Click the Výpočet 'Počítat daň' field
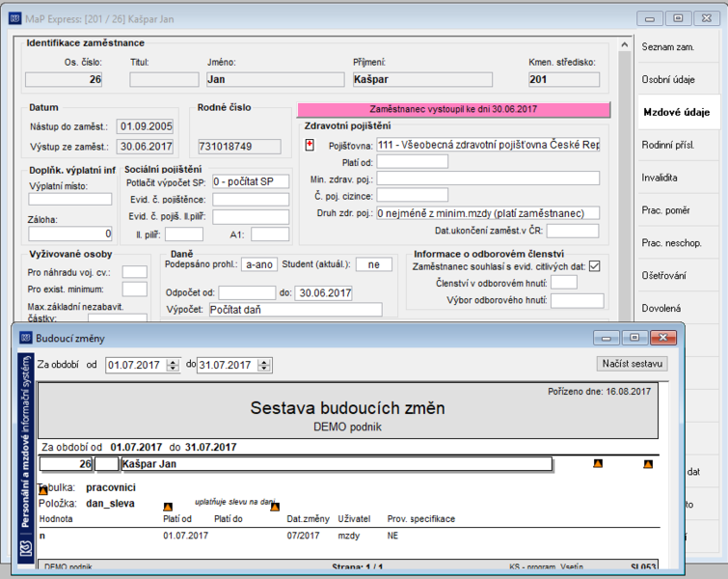728x579 pixels. click(x=295, y=310)
